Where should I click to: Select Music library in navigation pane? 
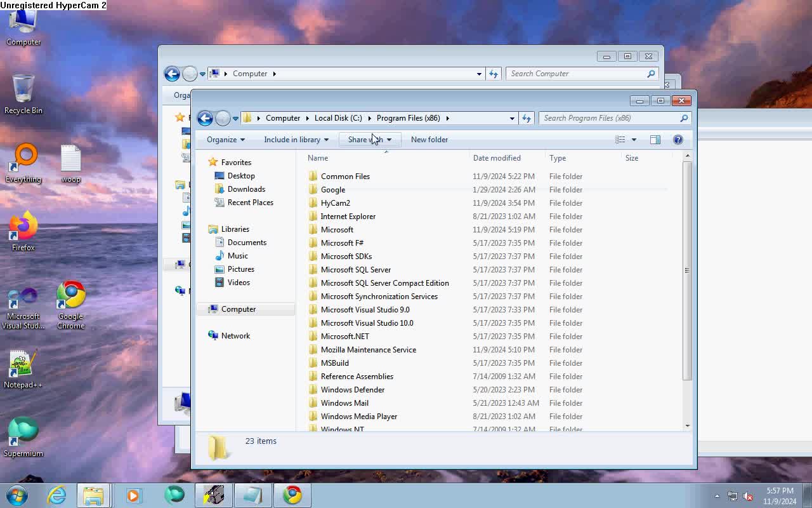tap(237, 256)
